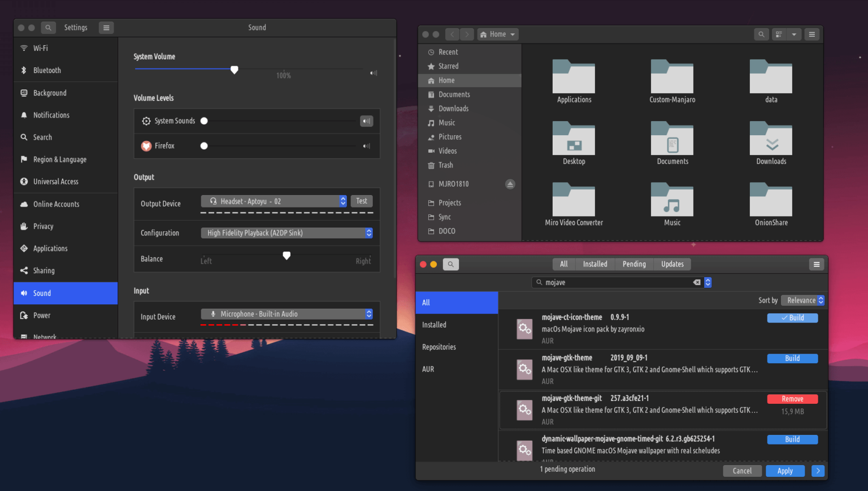Open Region & Language settings
Image resolution: width=868 pixels, height=491 pixels.
[x=23, y=159]
